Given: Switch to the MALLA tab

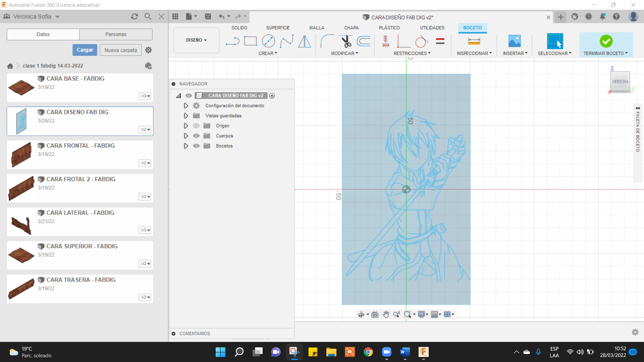Looking at the screenshot, I should (317, 28).
